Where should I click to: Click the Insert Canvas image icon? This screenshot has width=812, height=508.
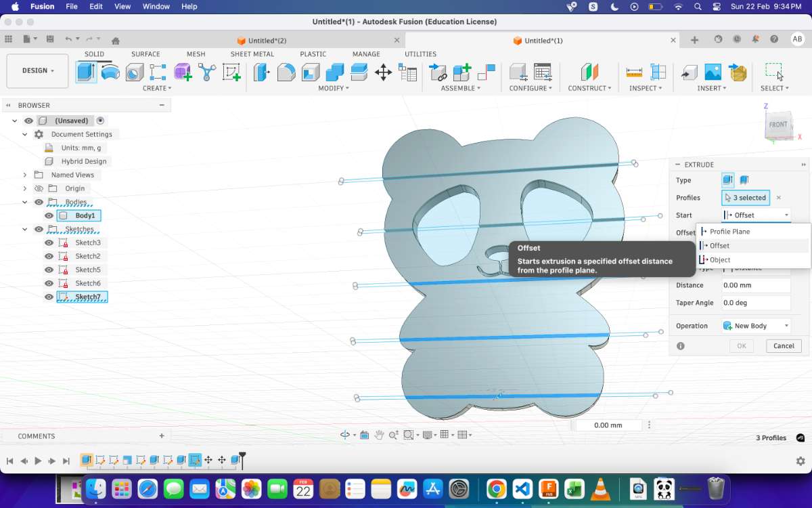tap(713, 72)
